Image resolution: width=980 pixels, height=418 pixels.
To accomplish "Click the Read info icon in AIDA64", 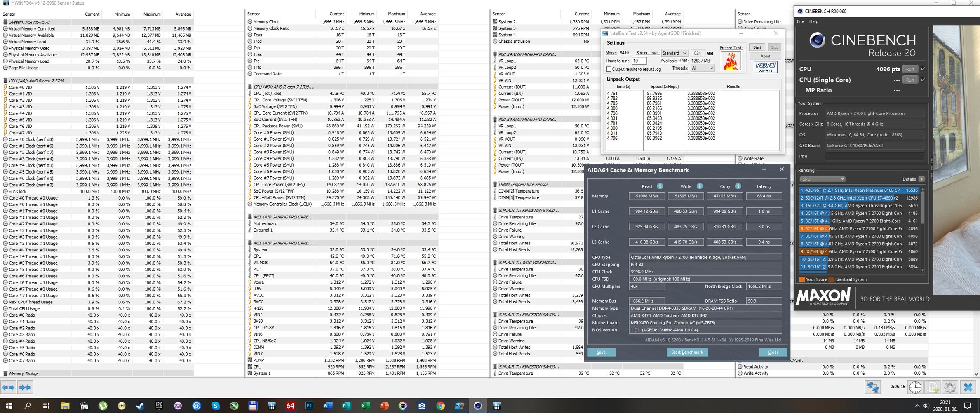I will click(660, 186).
